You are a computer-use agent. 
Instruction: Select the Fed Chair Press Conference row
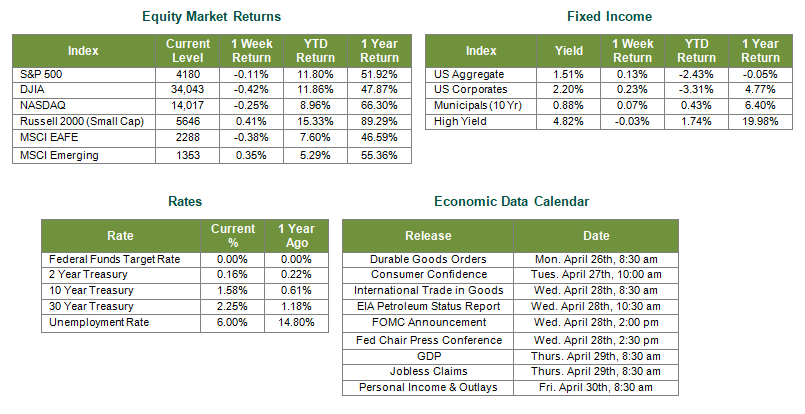(x=510, y=341)
